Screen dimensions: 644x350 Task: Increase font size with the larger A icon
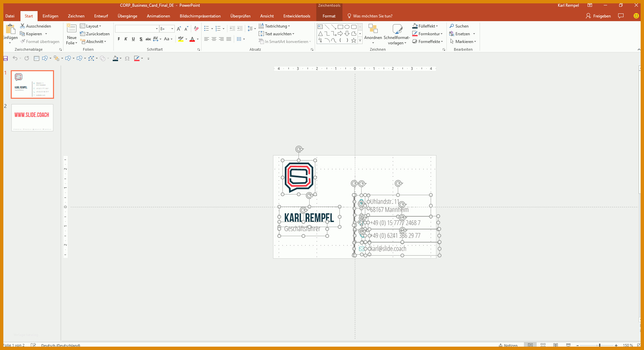(x=179, y=29)
